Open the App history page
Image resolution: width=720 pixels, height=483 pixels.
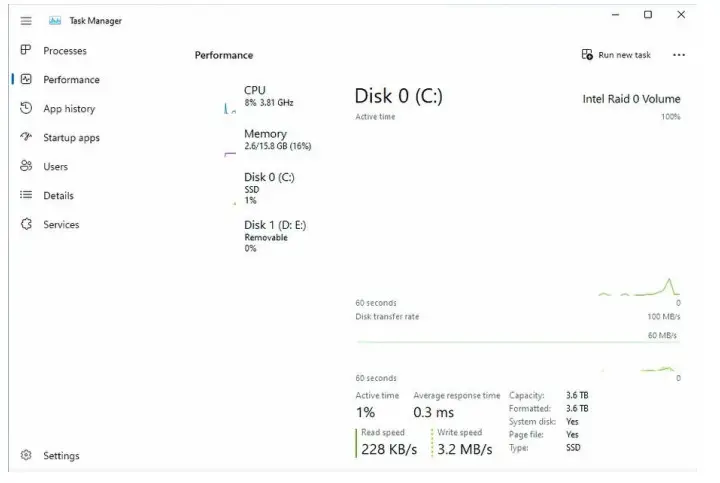pyautogui.click(x=69, y=109)
